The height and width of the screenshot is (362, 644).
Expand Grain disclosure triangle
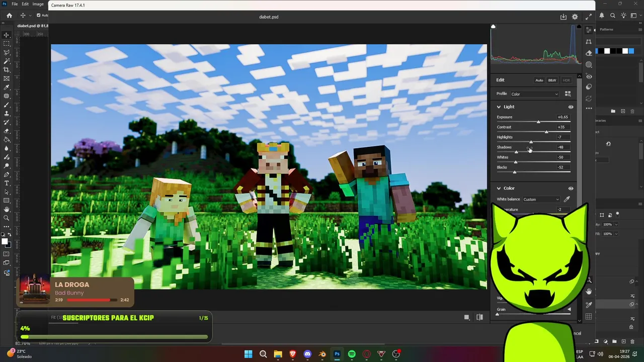coord(570,310)
